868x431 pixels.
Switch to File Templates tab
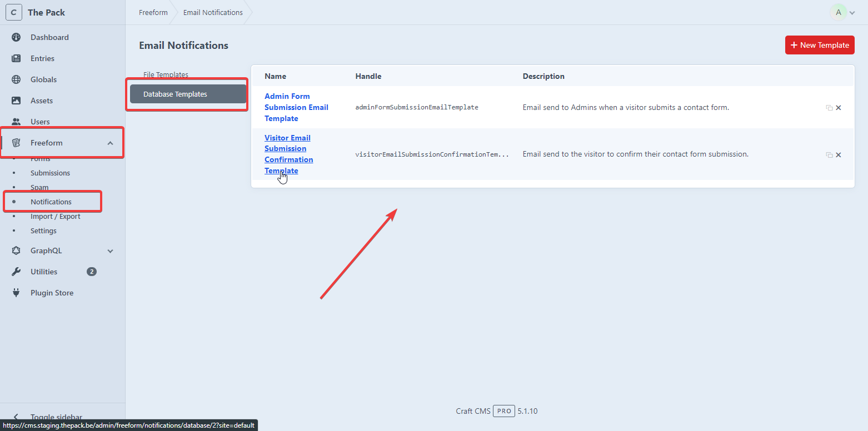pyautogui.click(x=166, y=74)
